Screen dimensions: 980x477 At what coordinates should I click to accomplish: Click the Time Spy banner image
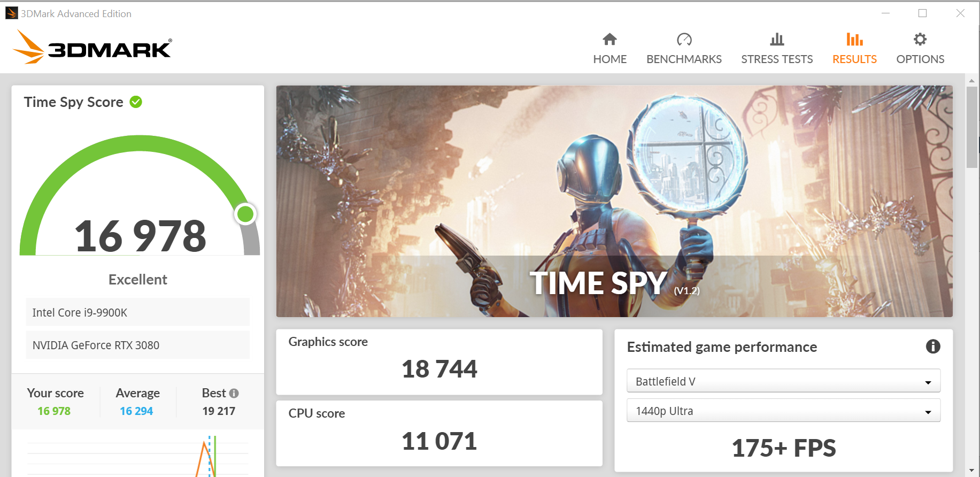pos(614,201)
